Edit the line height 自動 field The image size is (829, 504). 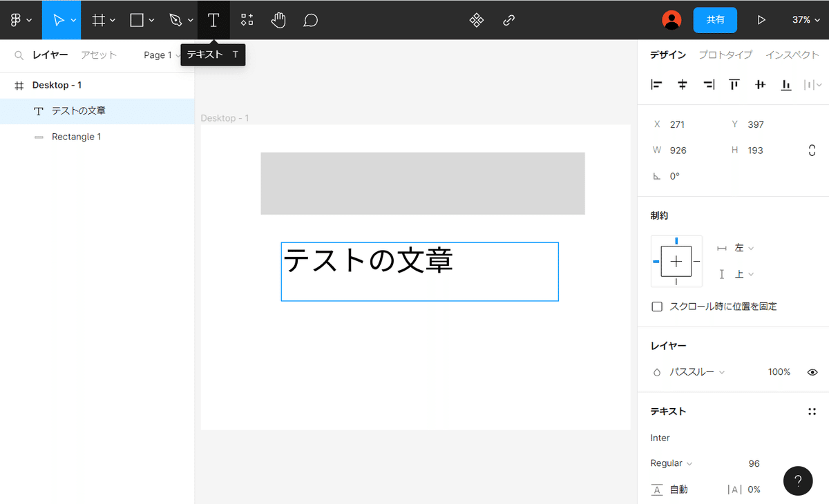point(679,490)
